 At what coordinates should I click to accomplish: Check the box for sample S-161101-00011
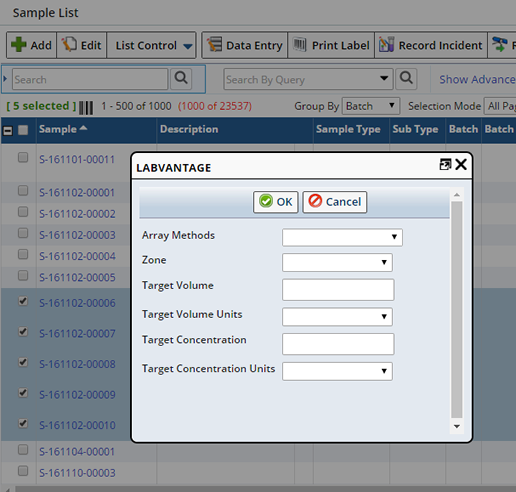tap(23, 157)
